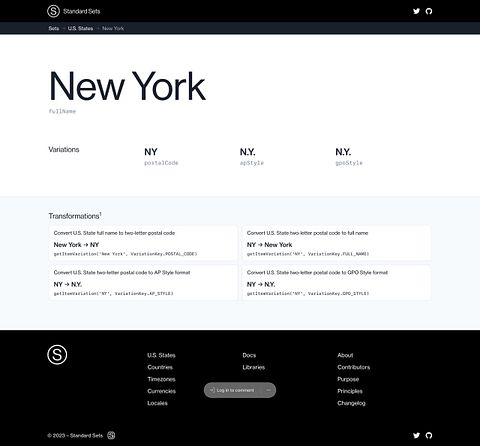Open the Twitter icon in the header
This screenshot has height=446, width=480.
pyautogui.click(x=416, y=11)
